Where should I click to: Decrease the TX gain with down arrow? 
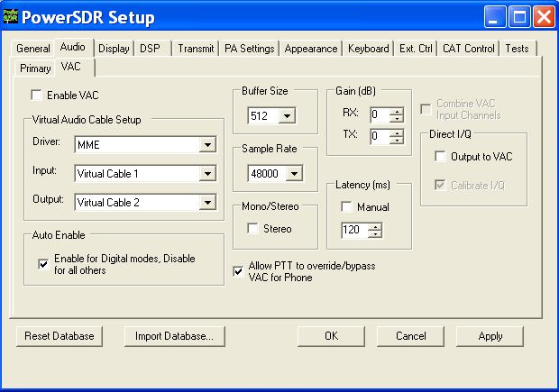click(x=397, y=141)
